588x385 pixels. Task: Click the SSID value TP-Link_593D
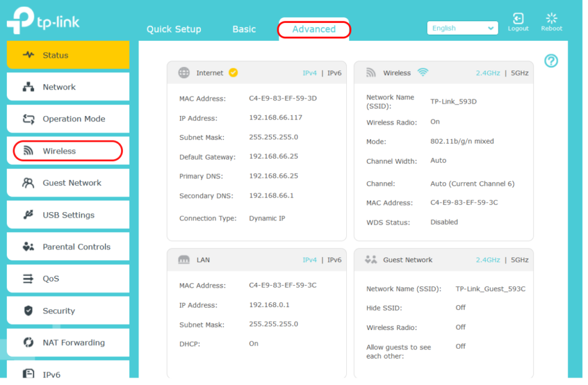[454, 102]
